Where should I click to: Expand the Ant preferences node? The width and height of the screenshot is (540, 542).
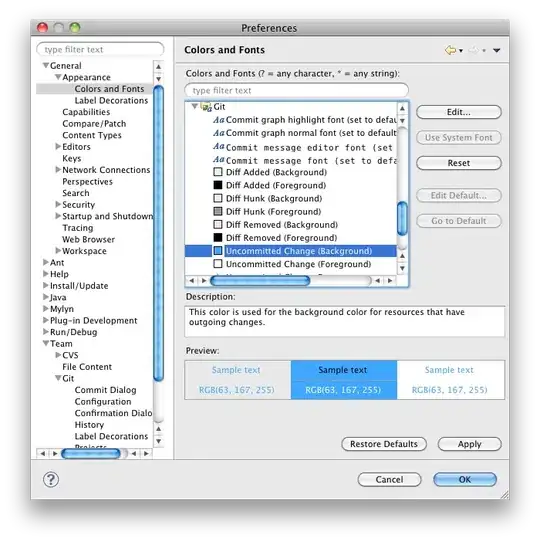coord(46,262)
